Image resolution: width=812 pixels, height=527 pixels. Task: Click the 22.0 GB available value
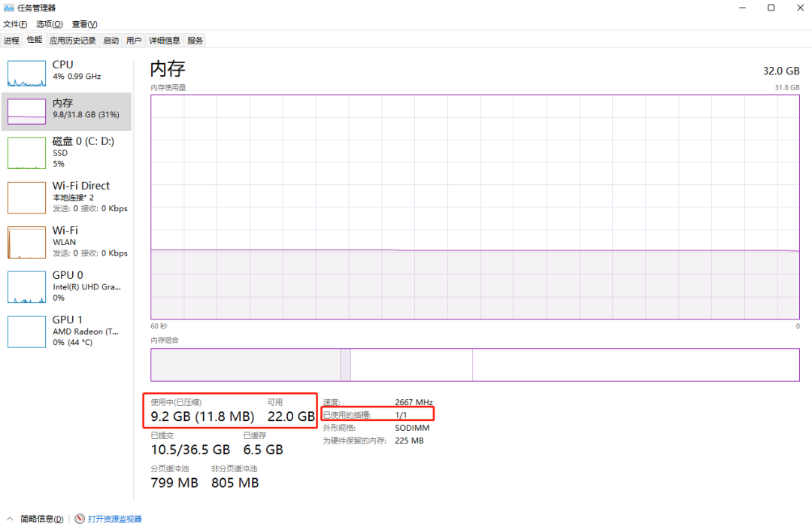(291, 416)
